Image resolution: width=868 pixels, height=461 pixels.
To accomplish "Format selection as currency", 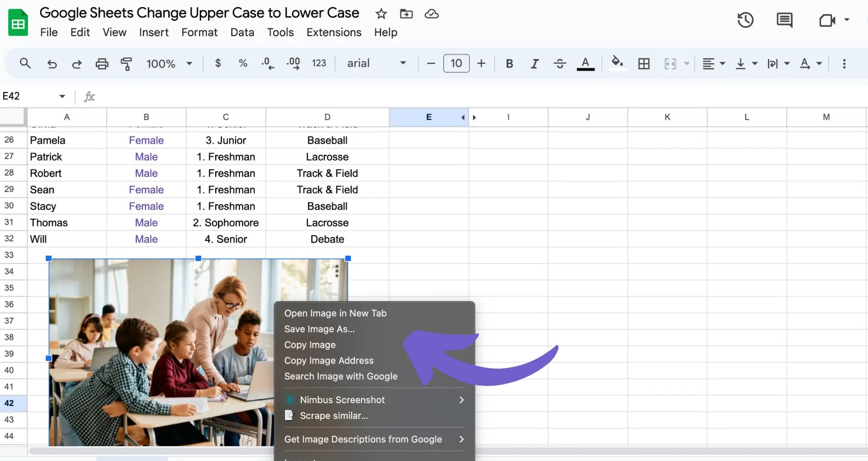I will point(218,63).
